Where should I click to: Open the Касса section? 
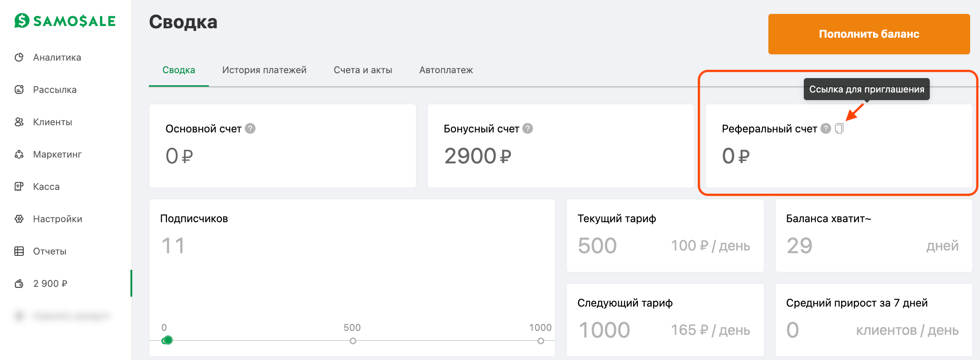pyautogui.click(x=46, y=187)
